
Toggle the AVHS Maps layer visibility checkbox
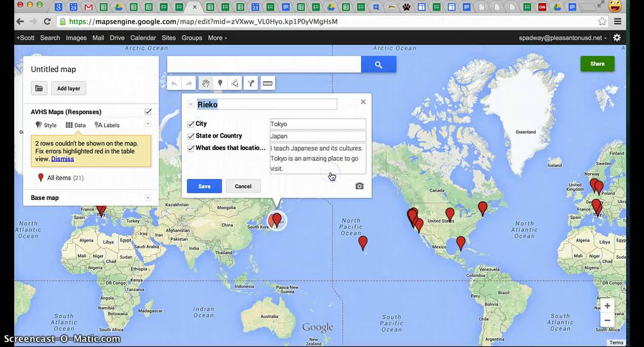[x=148, y=112]
